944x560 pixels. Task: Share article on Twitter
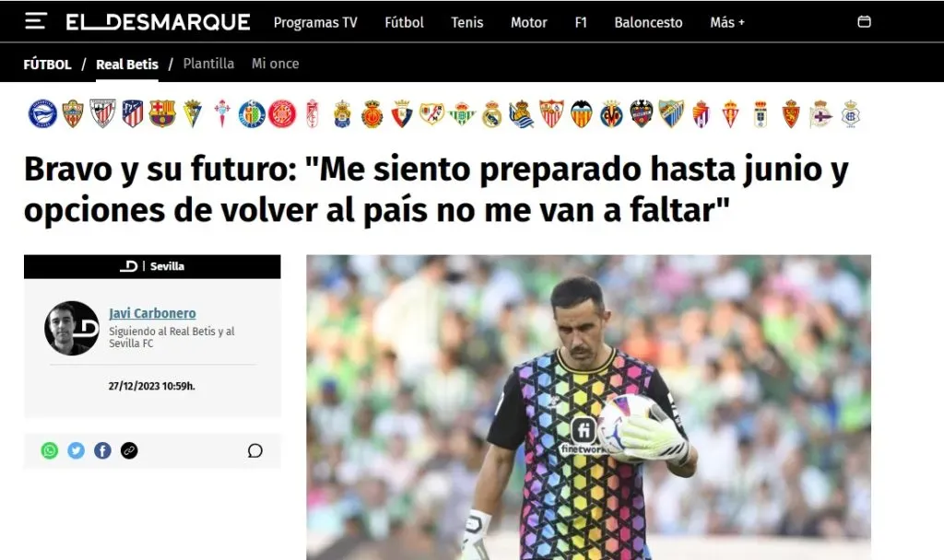[76, 450]
